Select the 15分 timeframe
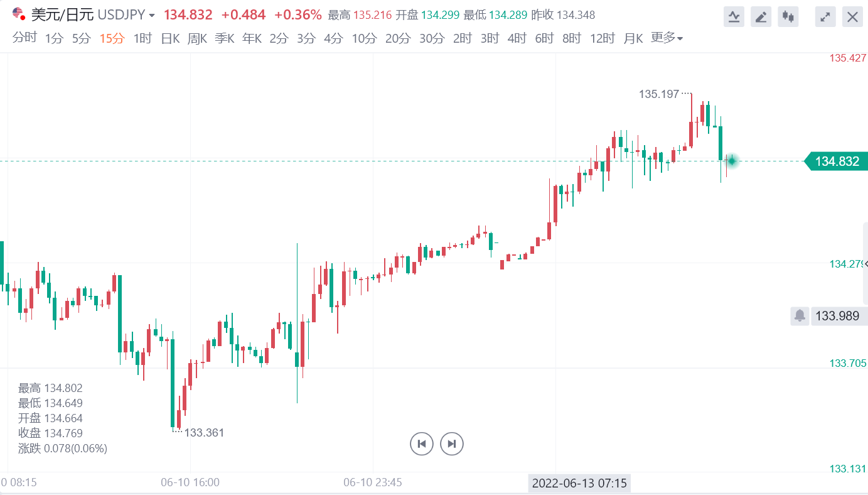 112,38
